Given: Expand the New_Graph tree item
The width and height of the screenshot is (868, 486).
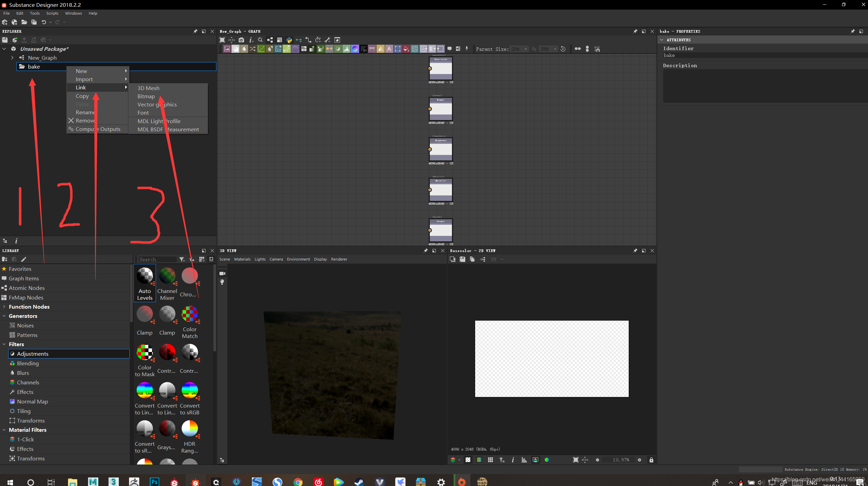Looking at the screenshot, I should click(x=13, y=58).
